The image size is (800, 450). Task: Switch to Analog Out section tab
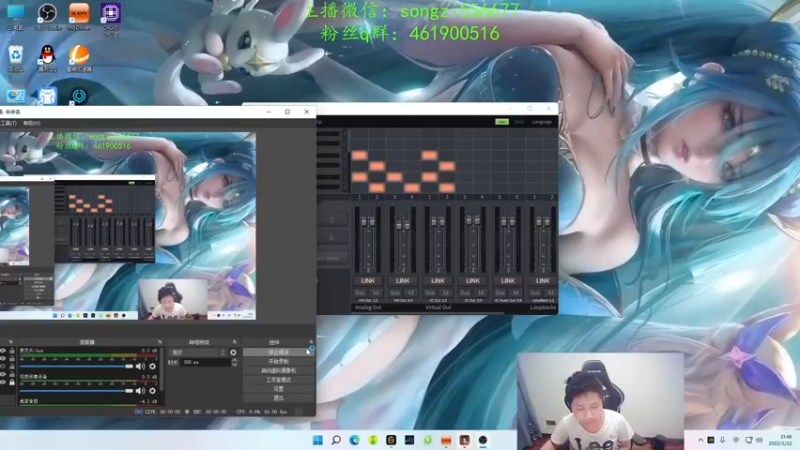368,308
